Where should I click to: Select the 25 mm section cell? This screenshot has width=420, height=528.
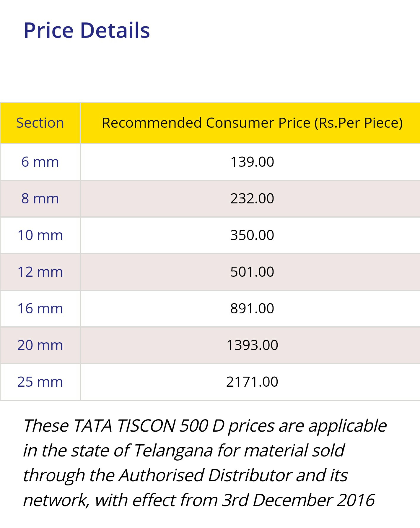(x=40, y=382)
